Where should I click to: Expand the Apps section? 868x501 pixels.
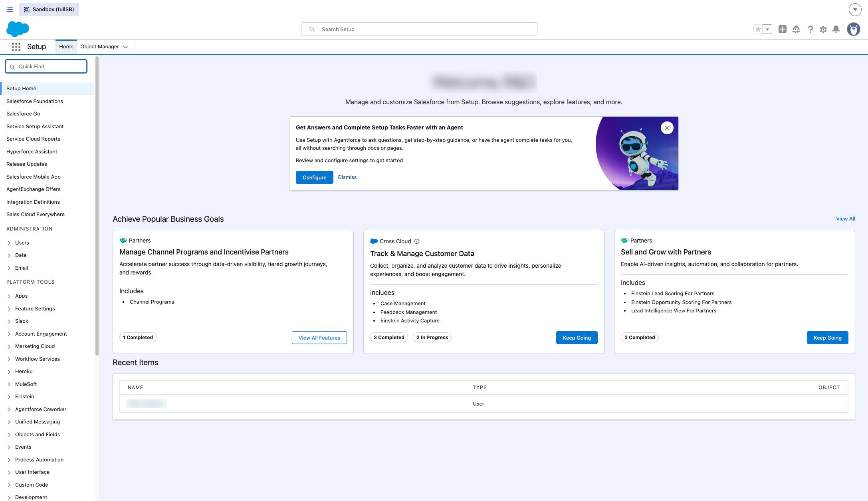[9, 296]
